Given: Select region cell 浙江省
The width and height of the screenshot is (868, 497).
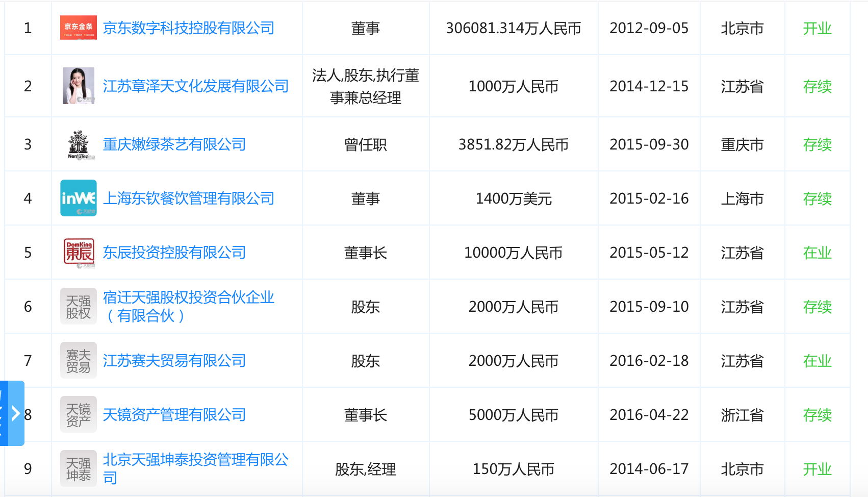Looking at the screenshot, I should 743,415.
